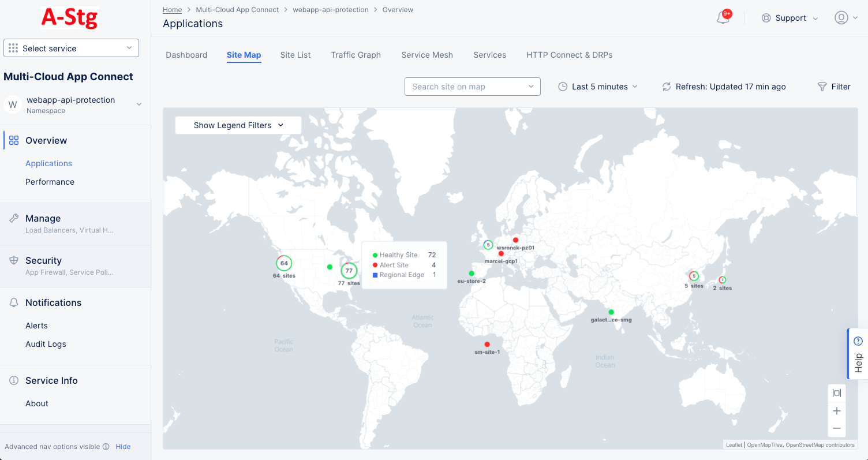Expand the Last 5 minutes time range dropdown
The width and height of the screenshot is (868, 460).
tap(598, 87)
